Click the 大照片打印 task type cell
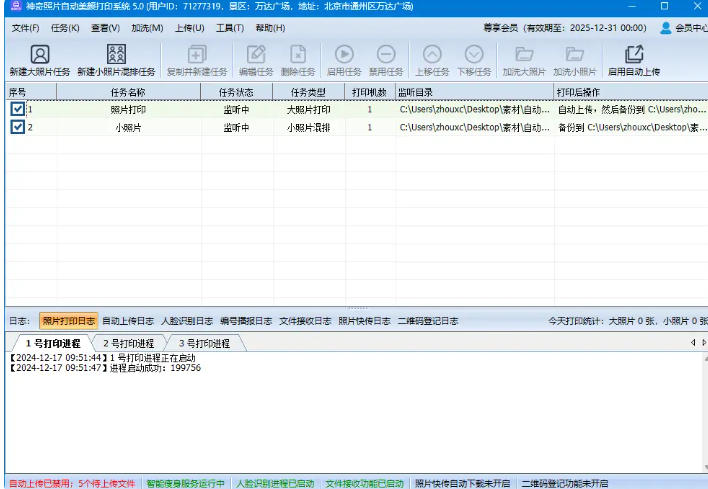708x489 pixels. click(x=308, y=109)
